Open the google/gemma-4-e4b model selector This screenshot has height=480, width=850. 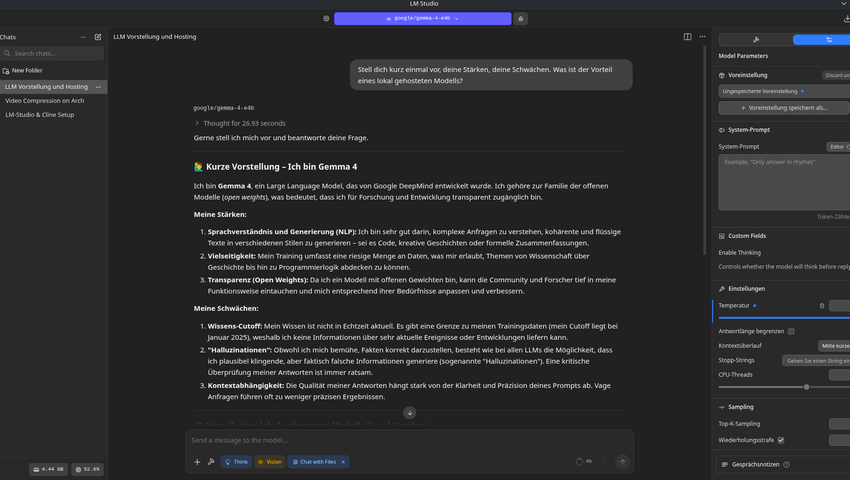coord(422,18)
